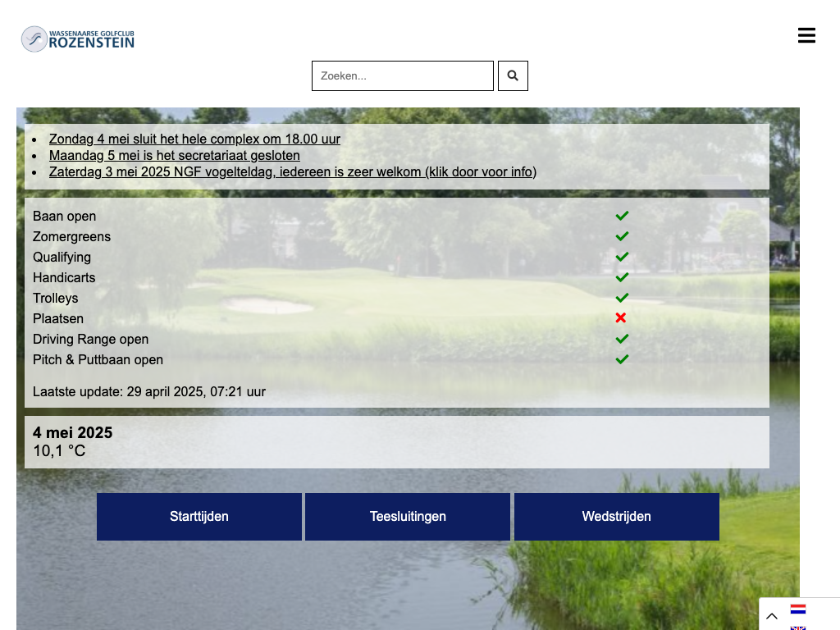
Task: Open the Teesluitingen page
Action: [408, 517]
